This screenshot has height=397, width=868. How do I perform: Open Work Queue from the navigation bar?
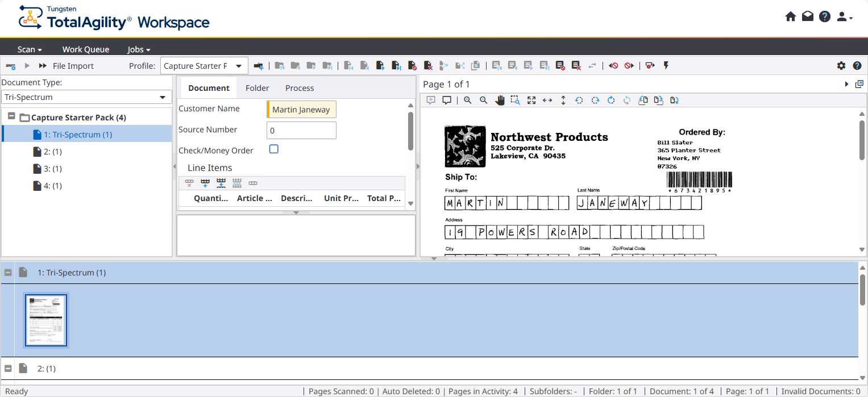(x=85, y=49)
